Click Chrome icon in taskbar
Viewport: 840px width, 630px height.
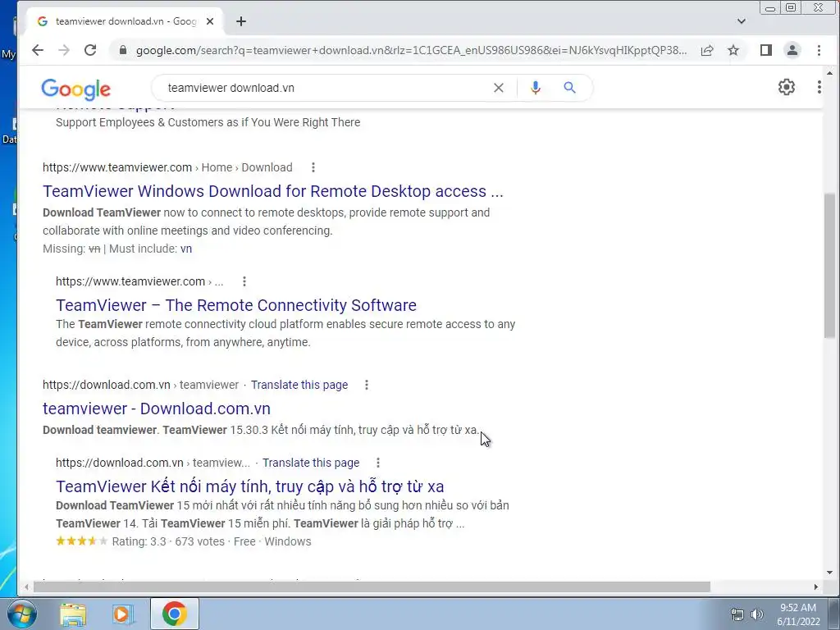coord(174,614)
